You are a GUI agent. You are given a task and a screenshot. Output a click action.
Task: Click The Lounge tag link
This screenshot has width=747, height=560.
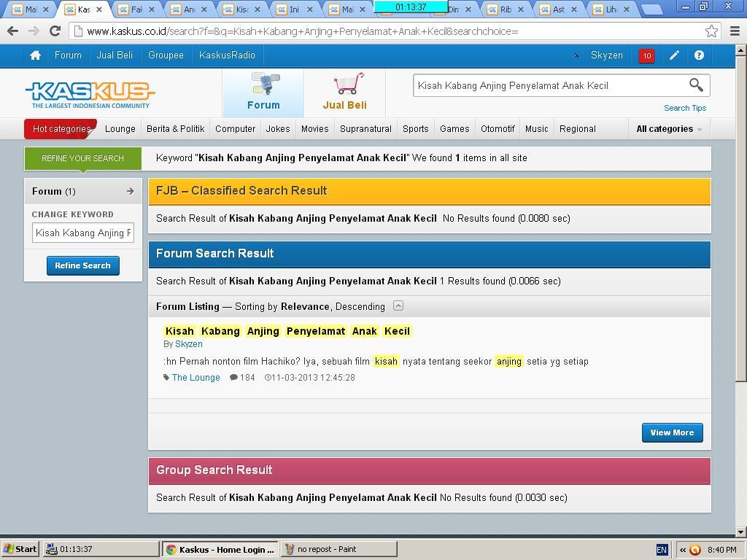click(196, 378)
